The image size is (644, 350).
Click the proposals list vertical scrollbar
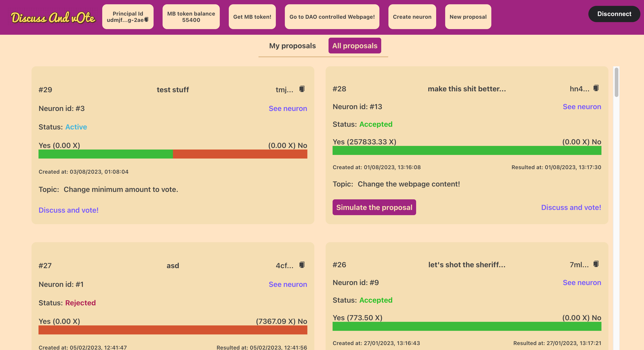point(616,83)
